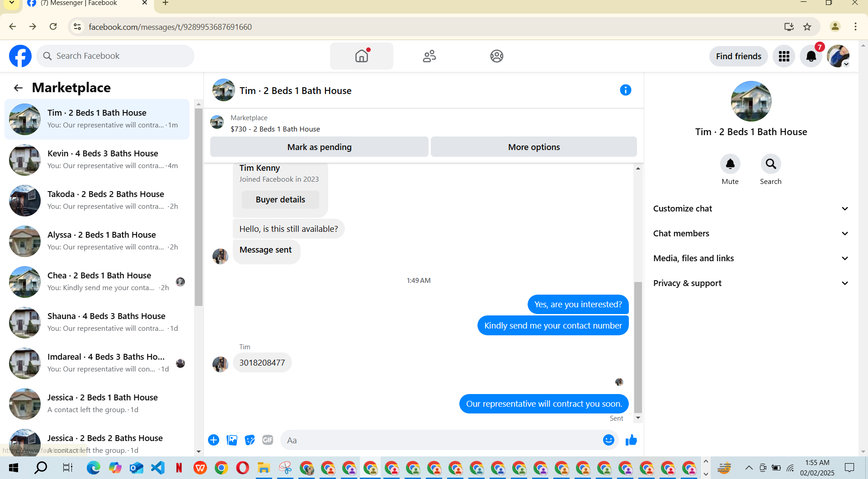Open Shauna 4 Beds 3 Baths chat
The image size is (868, 479).
point(97,322)
